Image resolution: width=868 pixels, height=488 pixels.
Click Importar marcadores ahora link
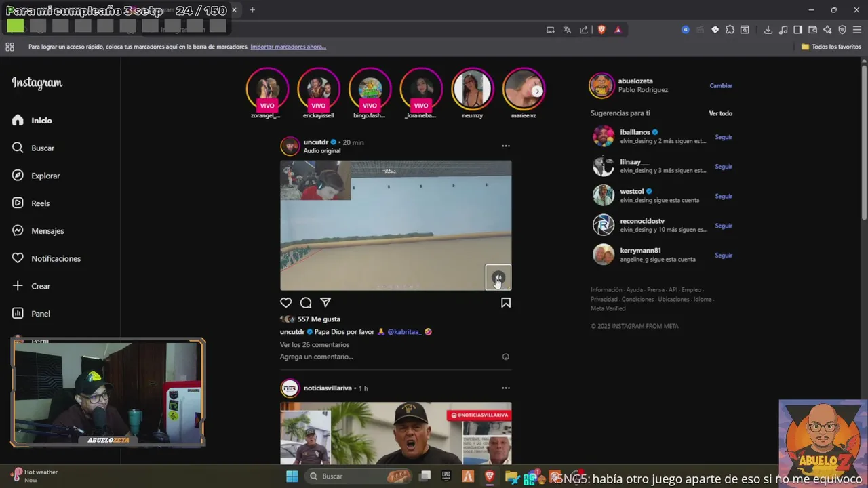288,47
